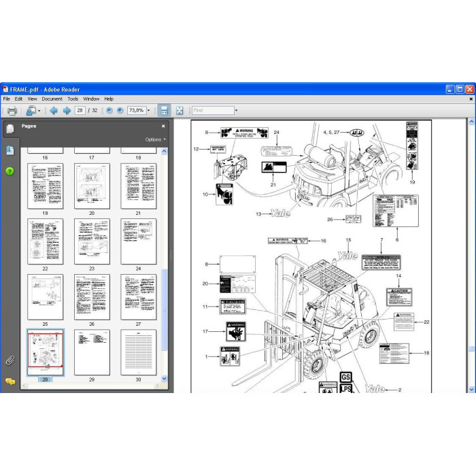Click the page number field showing 28
This screenshot has height=476, width=476.
click(80, 110)
